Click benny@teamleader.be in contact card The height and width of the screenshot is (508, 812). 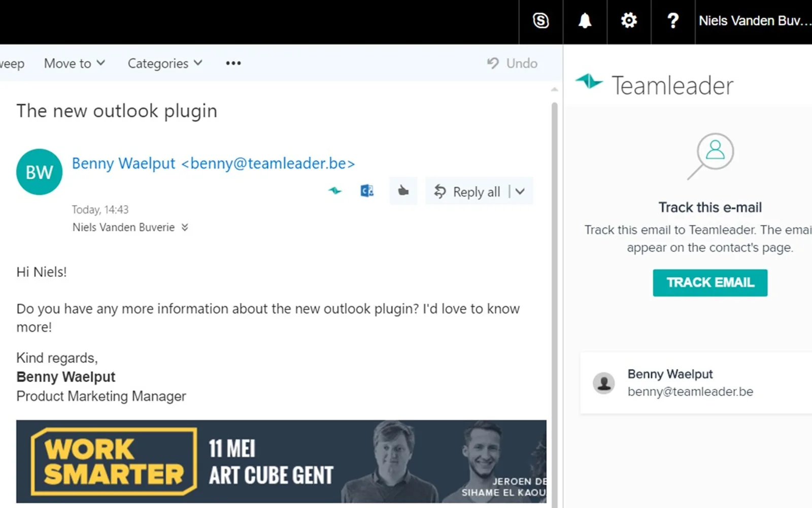point(690,392)
